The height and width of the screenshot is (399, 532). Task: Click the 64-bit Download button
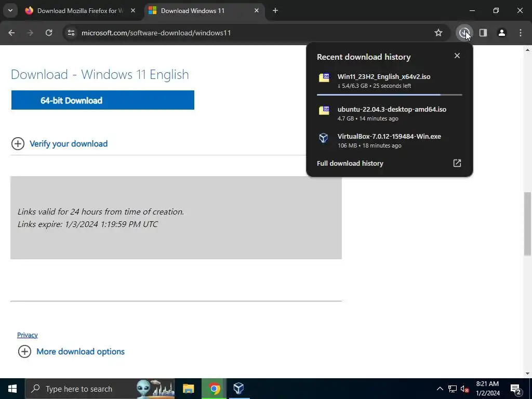point(103,100)
